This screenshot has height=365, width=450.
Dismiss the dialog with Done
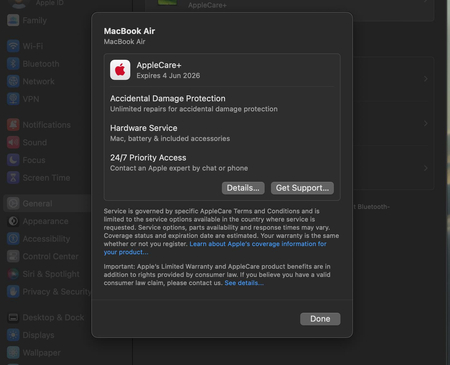point(320,319)
